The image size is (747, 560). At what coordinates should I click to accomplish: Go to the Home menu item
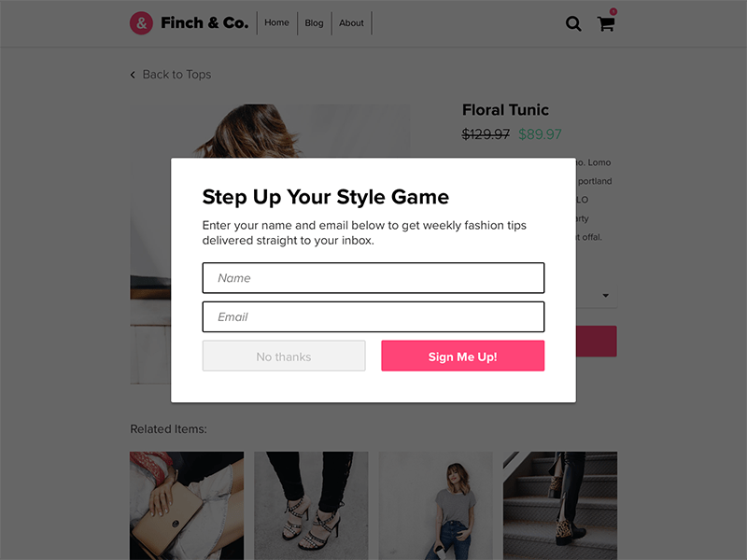[276, 22]
